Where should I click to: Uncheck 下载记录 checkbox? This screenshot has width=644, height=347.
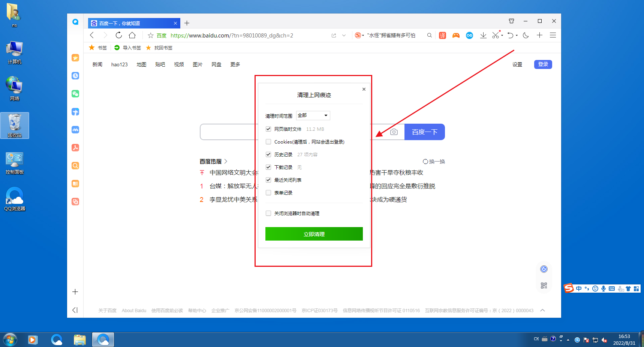[x=268, y=167]
